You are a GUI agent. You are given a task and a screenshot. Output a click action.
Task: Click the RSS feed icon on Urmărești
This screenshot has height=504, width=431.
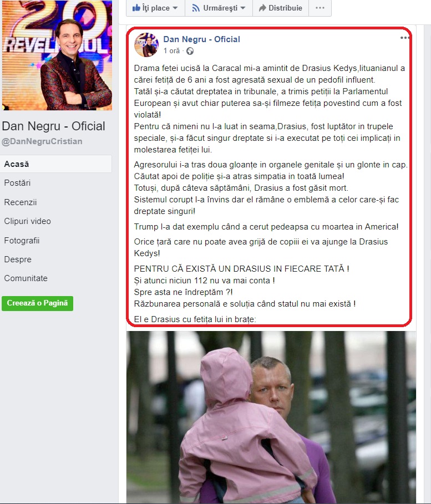pyautogui.click(x=196, y=8)
